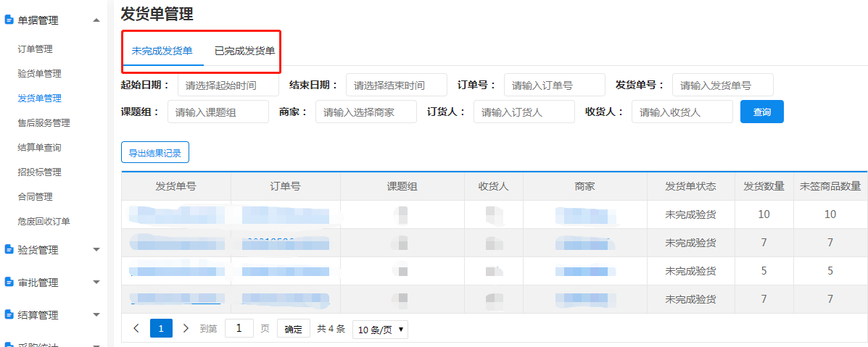The height and width of the screenshot is (347, 868).
Task: Expand the 审批管理 menu arrow
Action: coord(96,283)
